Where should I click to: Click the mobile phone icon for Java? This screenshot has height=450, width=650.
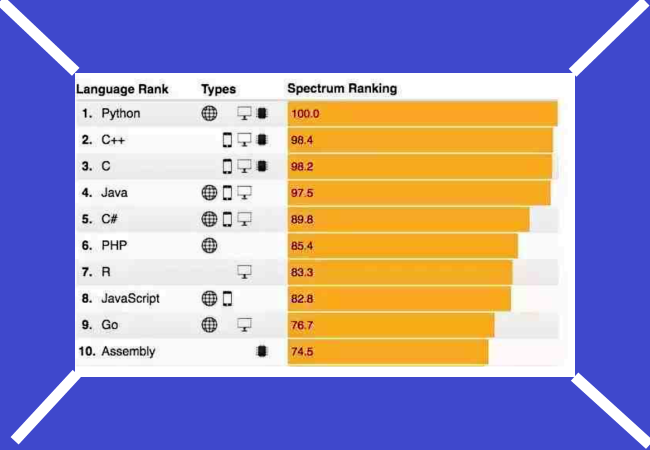pyautogui.click(x=227, y=192)
